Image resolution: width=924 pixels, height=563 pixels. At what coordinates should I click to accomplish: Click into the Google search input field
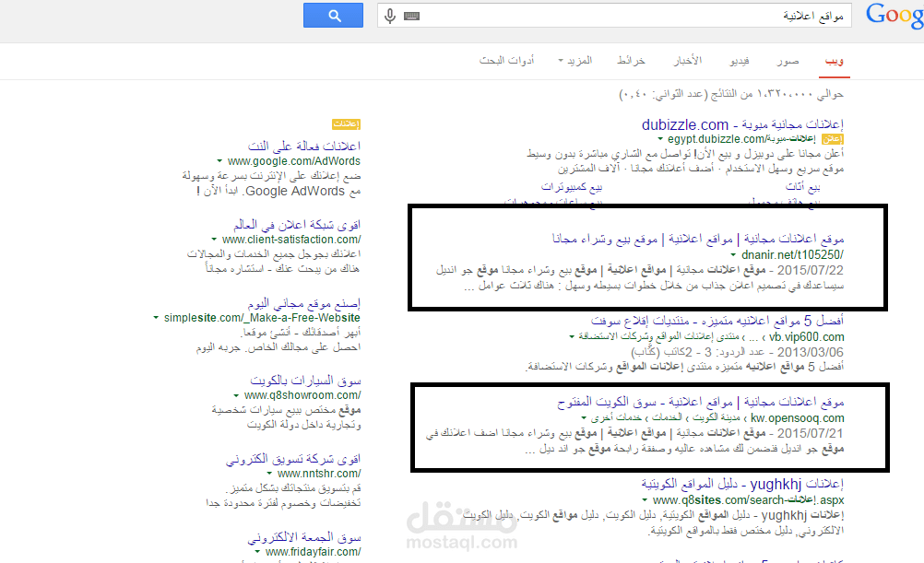point(614,16)
